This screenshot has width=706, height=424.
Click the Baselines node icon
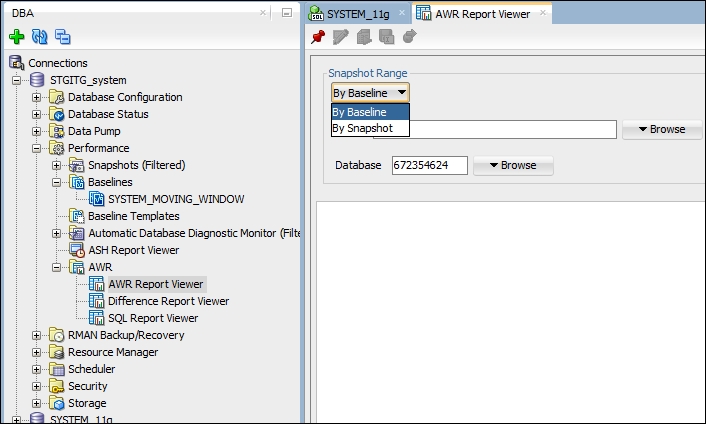click(77, 182)
